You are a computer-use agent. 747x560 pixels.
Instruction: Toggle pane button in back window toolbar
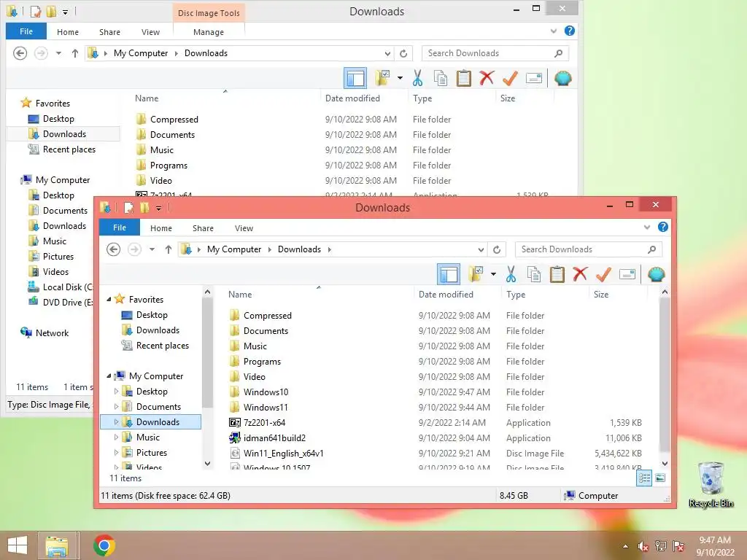(355, 78)
